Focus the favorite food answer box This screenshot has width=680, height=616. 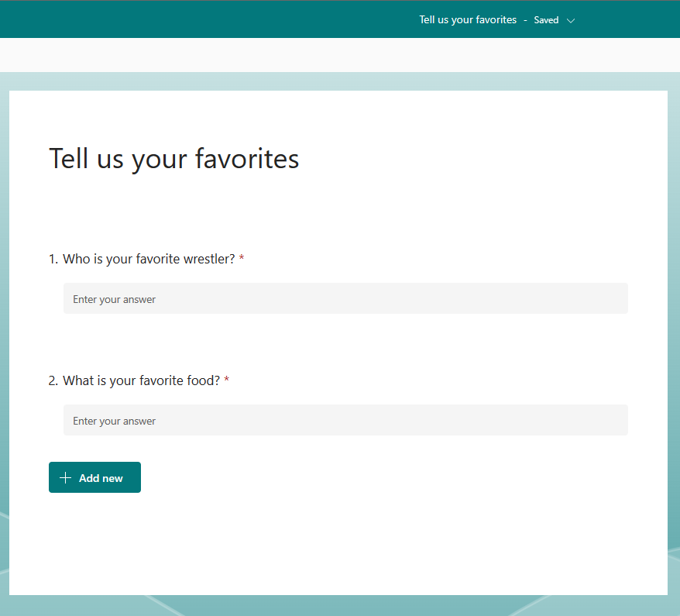(345, 421)
